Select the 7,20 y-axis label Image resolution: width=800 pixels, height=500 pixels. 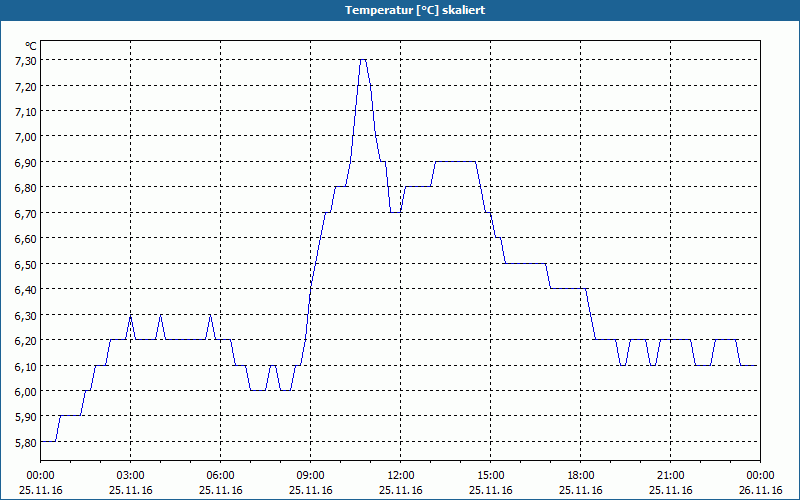click(x=26, y=86)
